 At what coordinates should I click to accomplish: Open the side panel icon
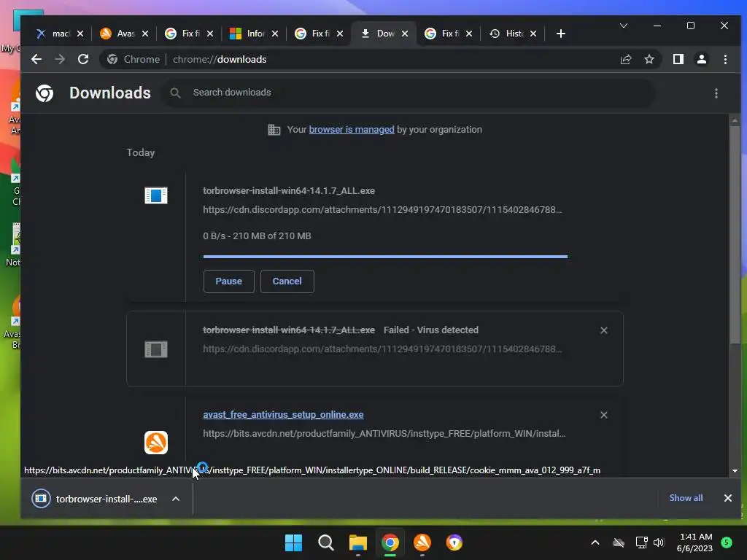coord(678,59)
